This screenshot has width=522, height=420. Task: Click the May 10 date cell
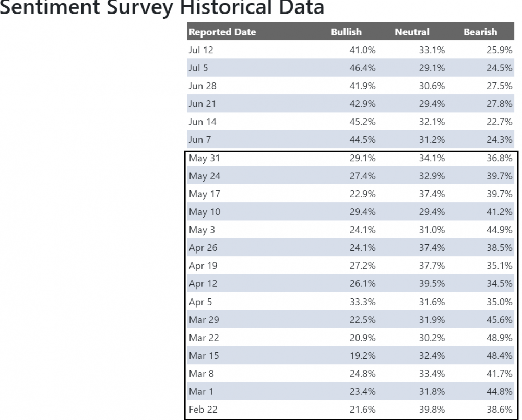click(205, 212)
